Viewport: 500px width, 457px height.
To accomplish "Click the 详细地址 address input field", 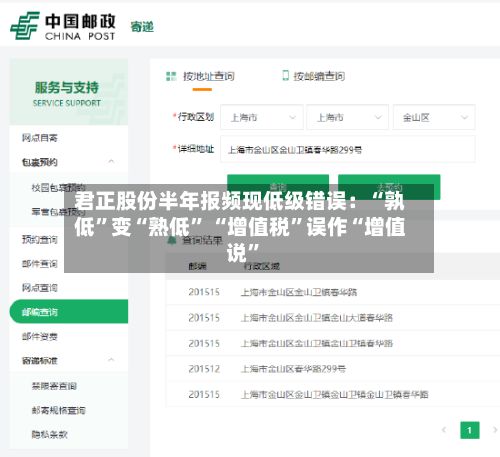I will (x=348, y=149).
